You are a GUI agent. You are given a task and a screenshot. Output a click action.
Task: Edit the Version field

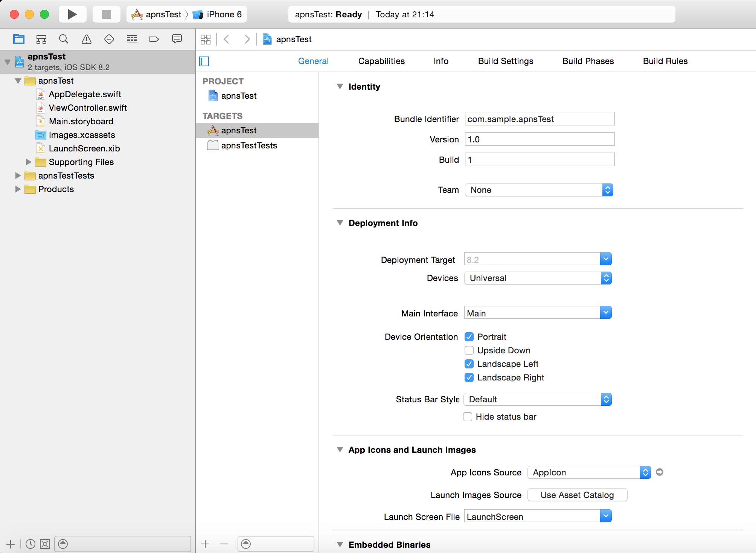click(x=540, y=139)
